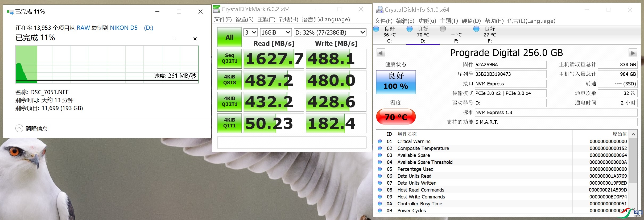Screen dimensions: 644x220
Task: Start the 4KiB Q8T8 benchmark
Action: click(x=229, y=80)
